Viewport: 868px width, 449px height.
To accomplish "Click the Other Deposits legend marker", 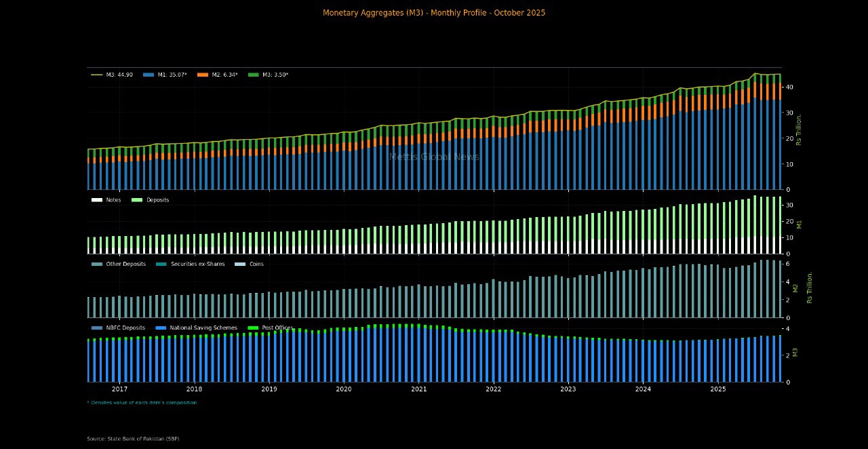I will [x=96, y=264].
